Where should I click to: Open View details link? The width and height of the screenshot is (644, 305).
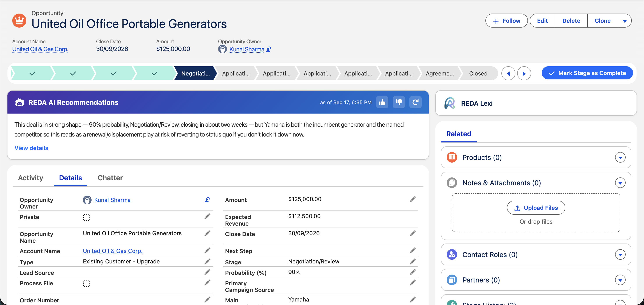point(31,148)
